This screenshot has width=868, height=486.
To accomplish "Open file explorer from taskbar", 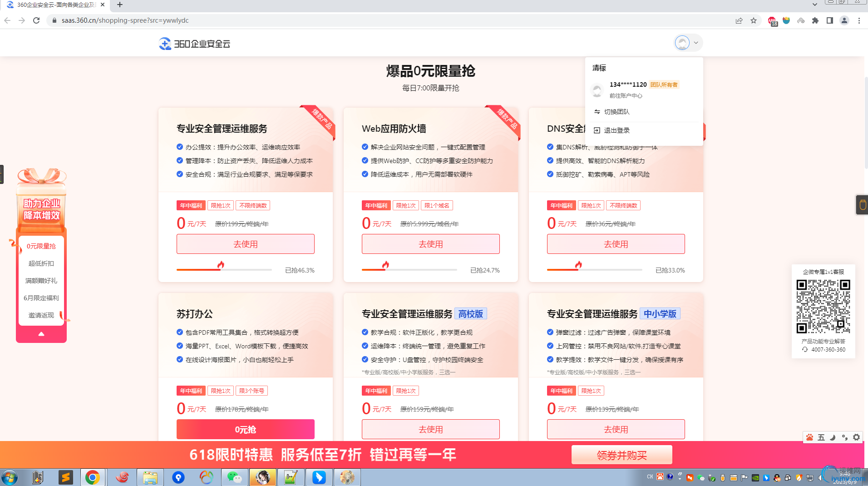I will click(150, 478).
